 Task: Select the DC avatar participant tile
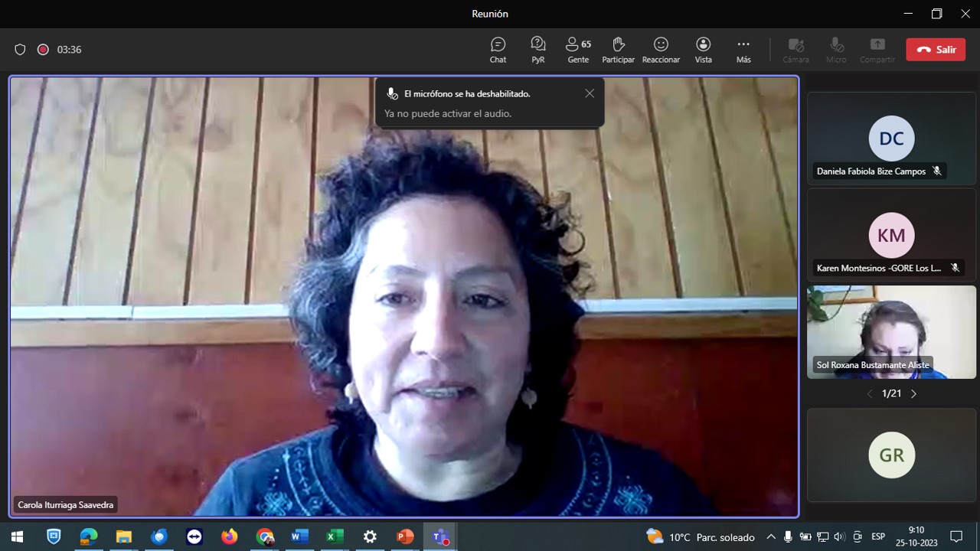(891, 139)
